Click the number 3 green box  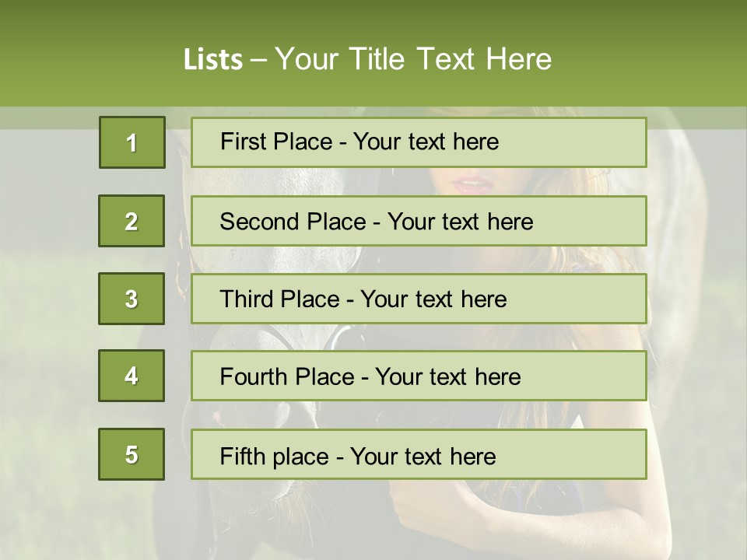(132, 299)
